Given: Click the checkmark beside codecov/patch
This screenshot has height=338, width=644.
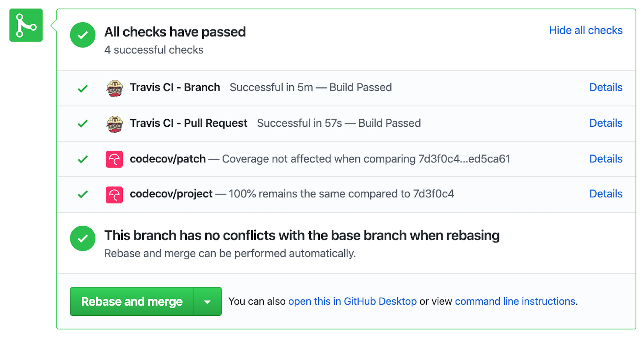Looking at the screenshot, I should point(83,159).
